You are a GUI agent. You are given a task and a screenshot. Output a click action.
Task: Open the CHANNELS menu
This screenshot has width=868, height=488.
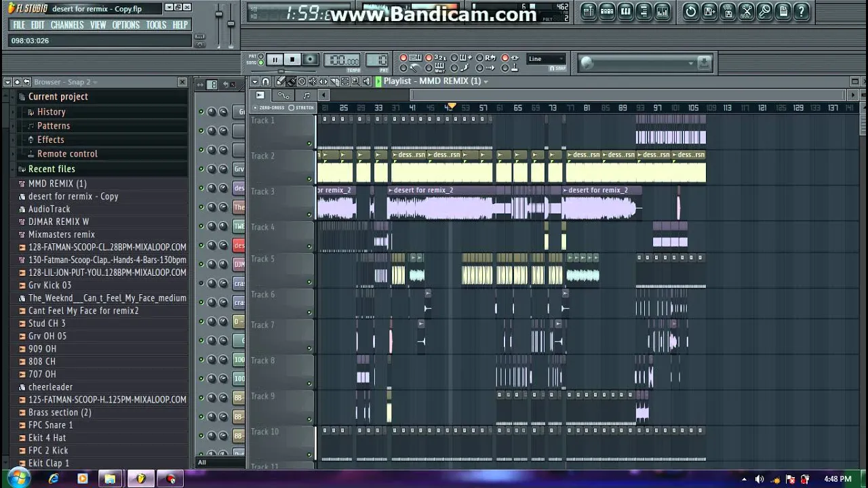(67, 25)
